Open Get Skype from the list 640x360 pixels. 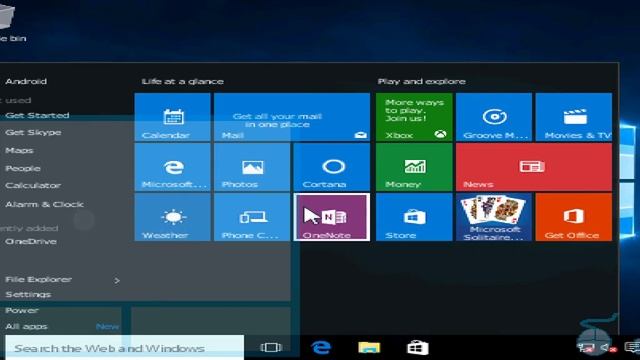click(x=33, y=132)
